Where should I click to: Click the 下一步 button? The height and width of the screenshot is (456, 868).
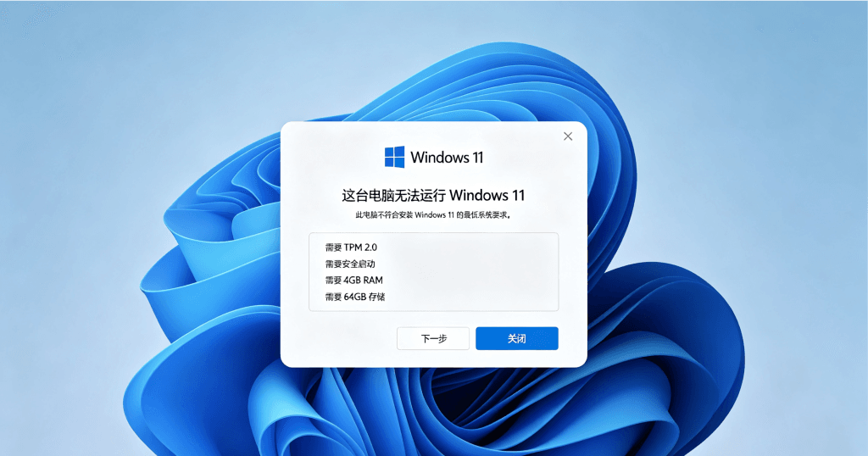click(x=433, y=338)
